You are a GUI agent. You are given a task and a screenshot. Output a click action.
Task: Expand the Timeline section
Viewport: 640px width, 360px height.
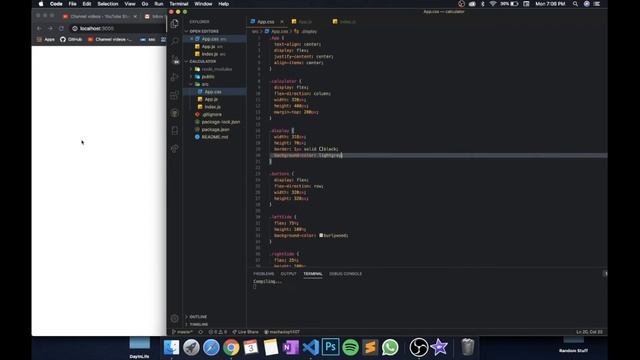(x=198, y=324)
